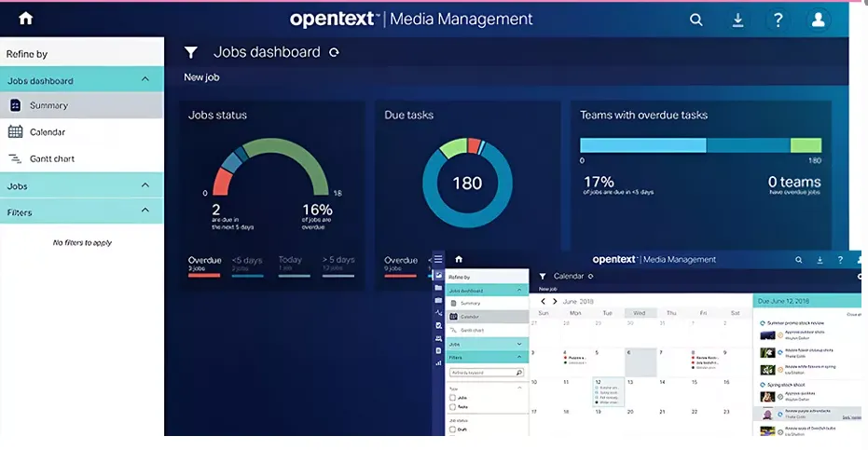Click the filter funnel beside Jobs dashboard
The image size is (868, 450).
click(x=190, y=52)
